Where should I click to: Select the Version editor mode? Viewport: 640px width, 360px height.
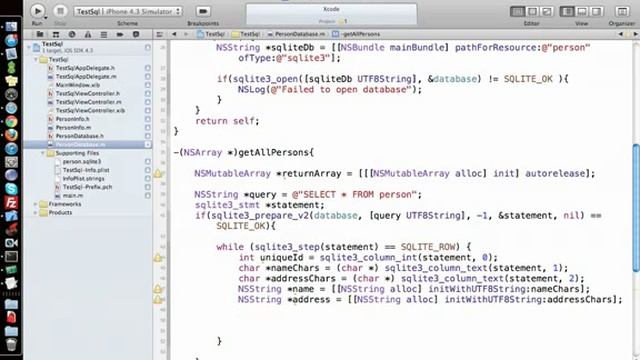(547, 11)
